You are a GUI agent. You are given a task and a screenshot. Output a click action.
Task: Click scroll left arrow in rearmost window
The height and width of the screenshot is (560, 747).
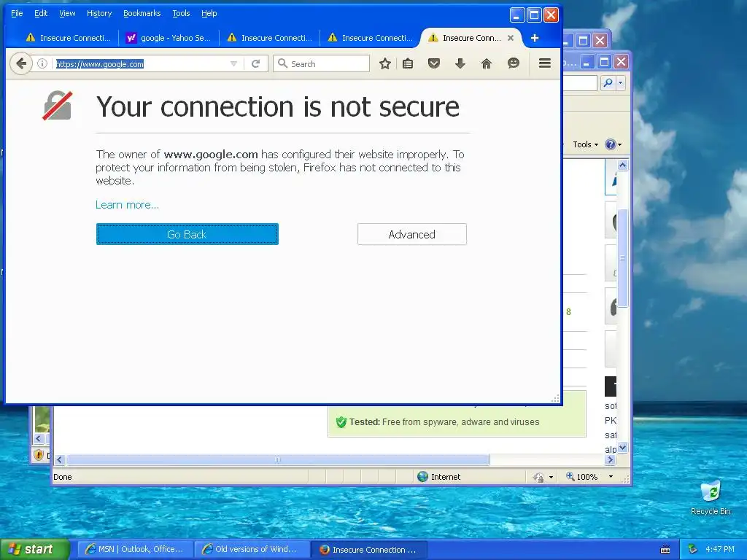coord(39,438)
